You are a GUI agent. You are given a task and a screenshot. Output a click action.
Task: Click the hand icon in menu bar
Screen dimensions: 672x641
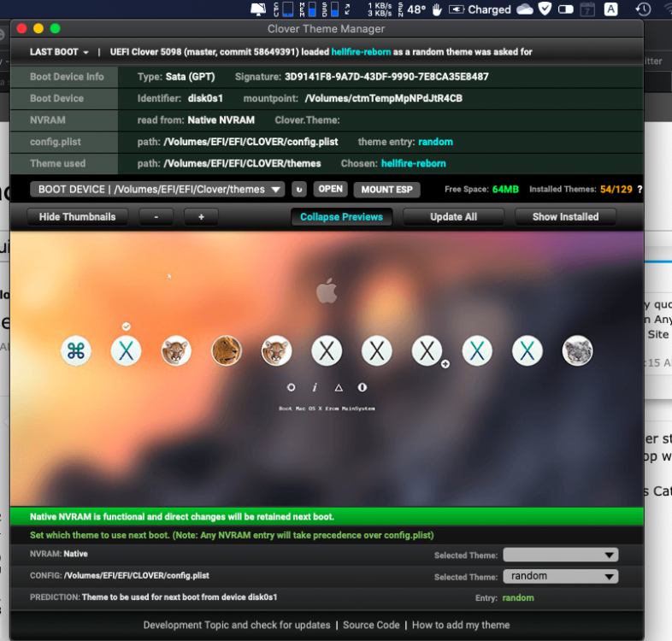437,9
